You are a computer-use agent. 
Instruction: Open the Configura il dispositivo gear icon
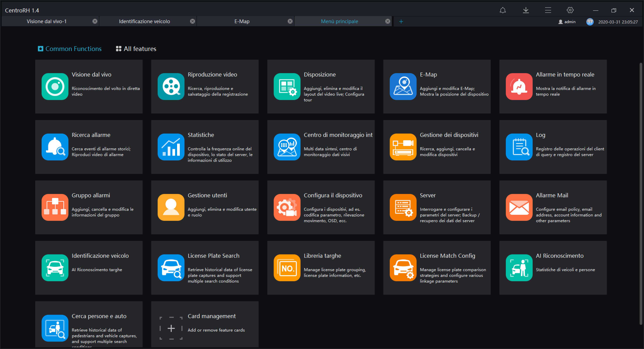pyautogui.click(x=287, y=207)
